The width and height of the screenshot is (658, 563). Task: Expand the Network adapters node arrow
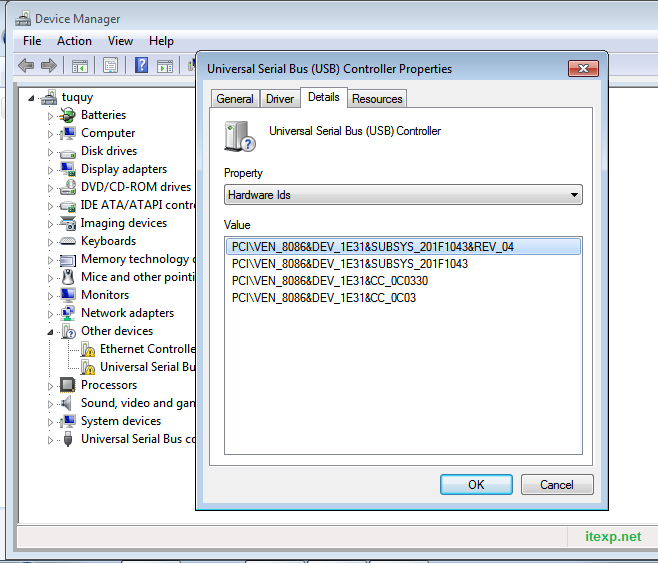point(50,314)
